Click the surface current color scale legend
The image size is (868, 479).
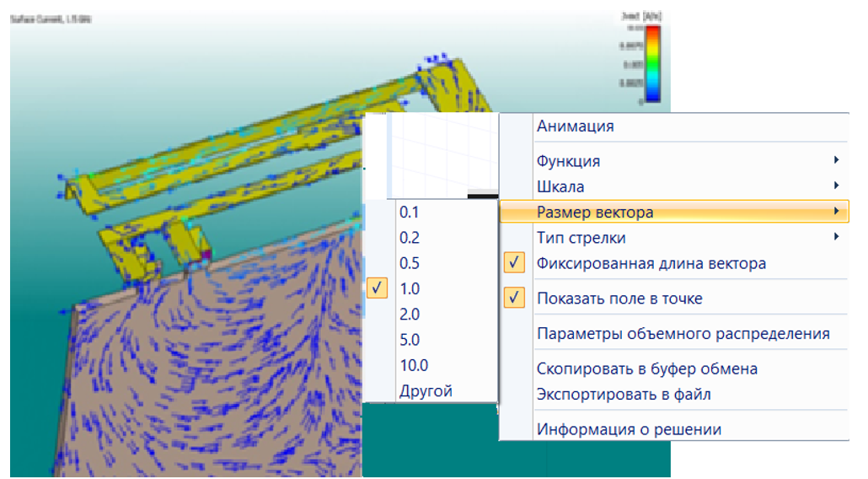coord(652,64)
